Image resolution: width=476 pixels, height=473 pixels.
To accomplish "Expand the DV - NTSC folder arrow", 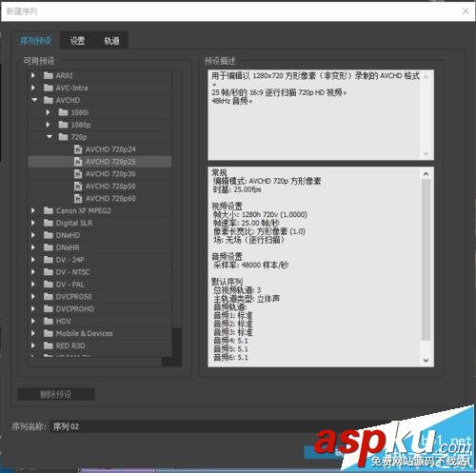I will (x=33, y=272).
